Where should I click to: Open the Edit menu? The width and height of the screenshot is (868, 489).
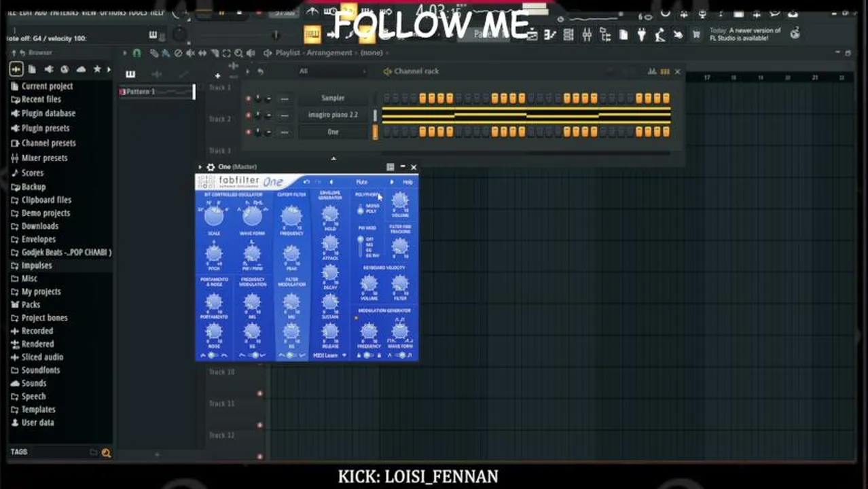pyautogui.click(x=26, y=12)
